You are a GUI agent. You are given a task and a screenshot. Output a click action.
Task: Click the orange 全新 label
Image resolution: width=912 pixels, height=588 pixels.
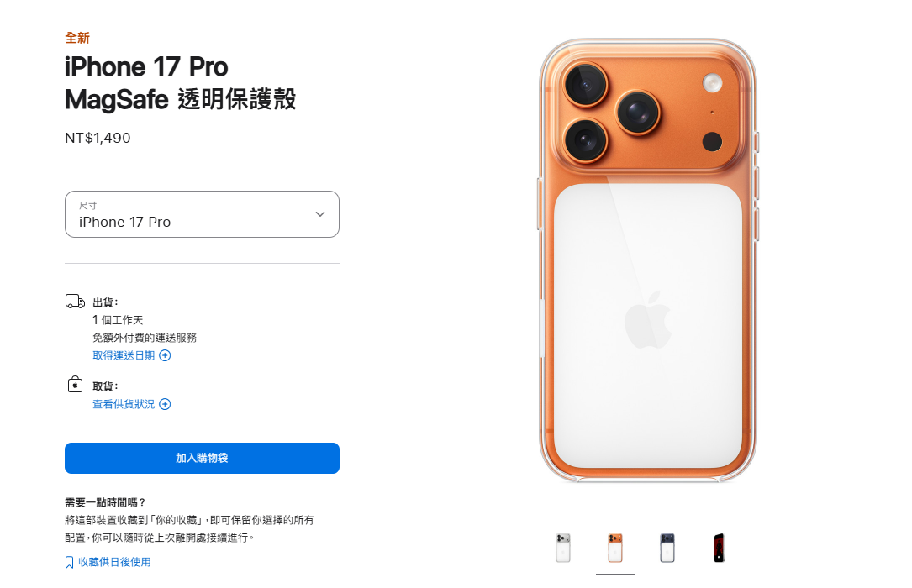click(x=77, y=39)
